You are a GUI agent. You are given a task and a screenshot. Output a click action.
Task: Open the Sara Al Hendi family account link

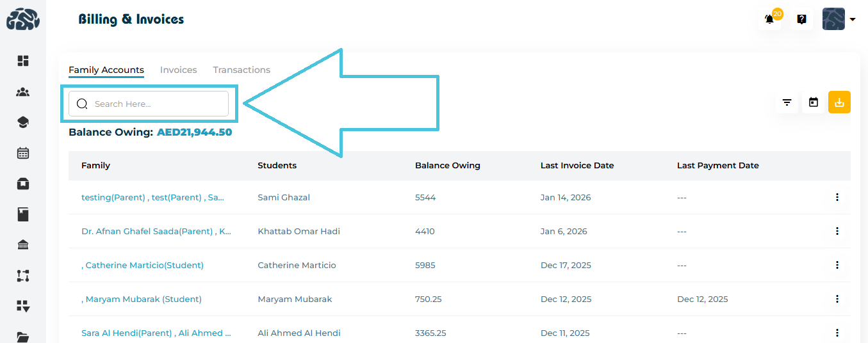[x=156, y=333]
